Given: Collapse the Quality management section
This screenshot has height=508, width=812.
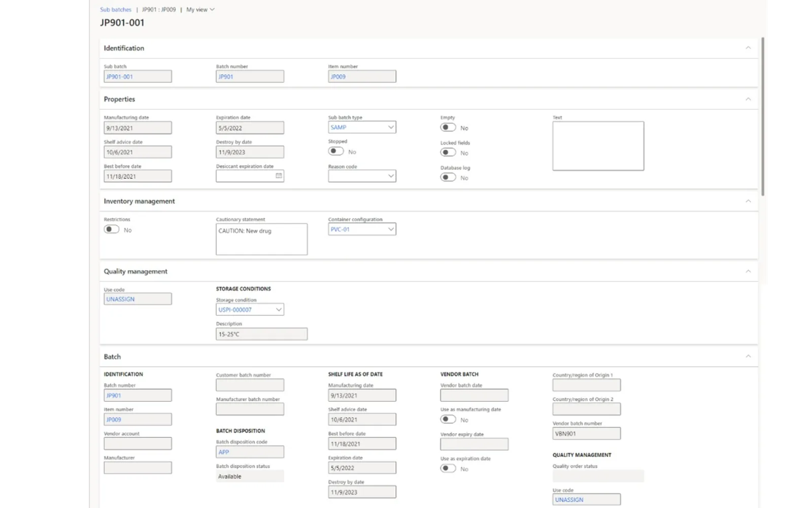Looking at the screenshot, I should coord(748,271).
